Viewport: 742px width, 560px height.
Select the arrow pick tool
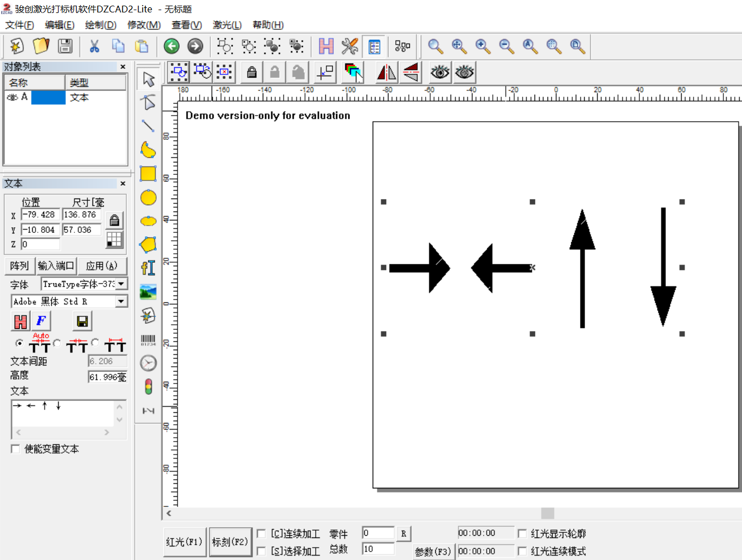click(x=148, y=79)
